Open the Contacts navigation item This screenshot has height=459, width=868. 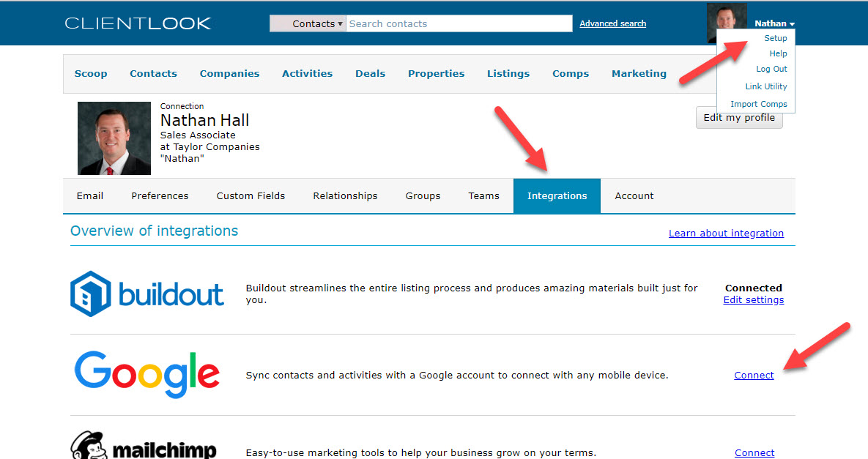[153, 73]
